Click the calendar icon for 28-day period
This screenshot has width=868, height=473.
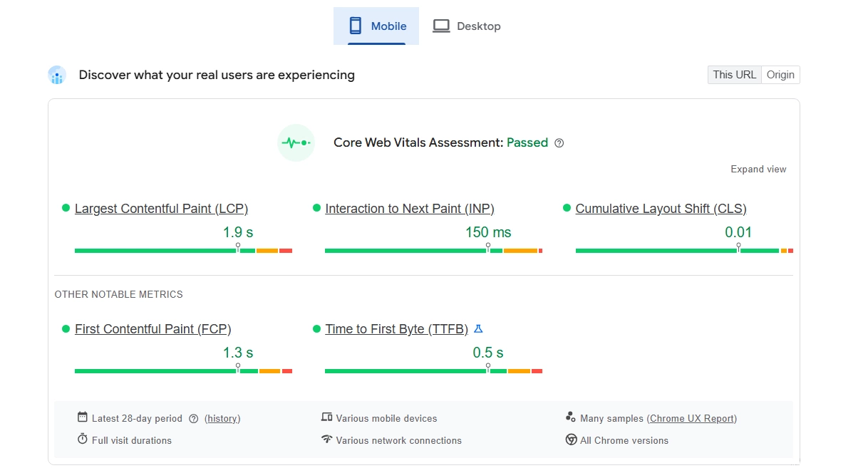coord(83,417)
